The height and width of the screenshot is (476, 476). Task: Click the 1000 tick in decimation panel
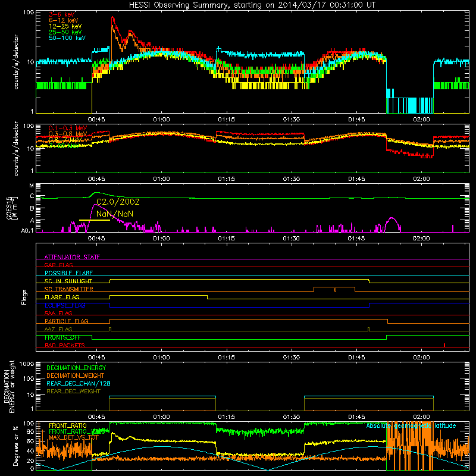[x=27, y=364]
